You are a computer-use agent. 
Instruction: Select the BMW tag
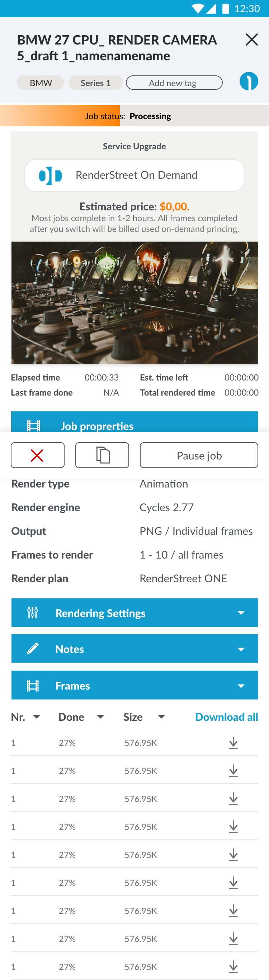click(x=41, y=83)
